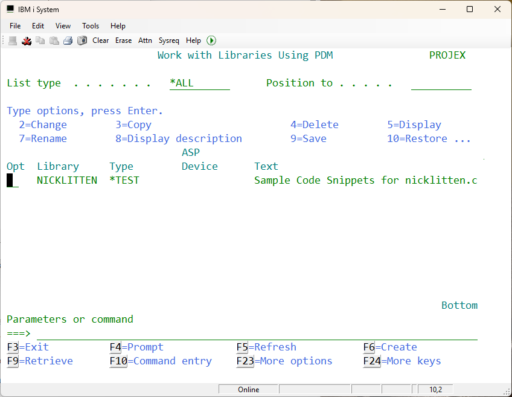Screen dimensions: 512x397
Task: Click the red disconnect session icon
Action: pos(27,41)
